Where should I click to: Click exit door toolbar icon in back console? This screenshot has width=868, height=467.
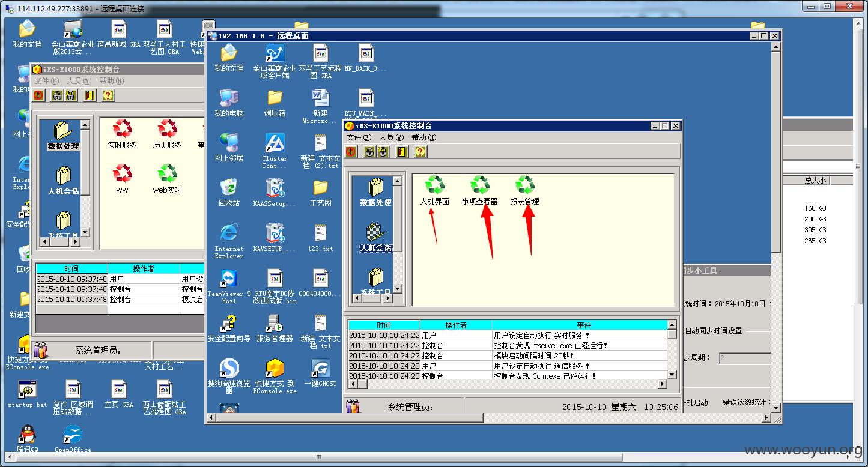click(x=90, y=95)
